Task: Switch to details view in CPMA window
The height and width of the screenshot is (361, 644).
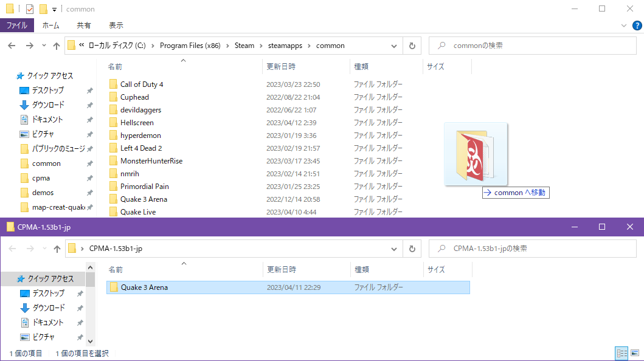Action: tap(621, 353)
